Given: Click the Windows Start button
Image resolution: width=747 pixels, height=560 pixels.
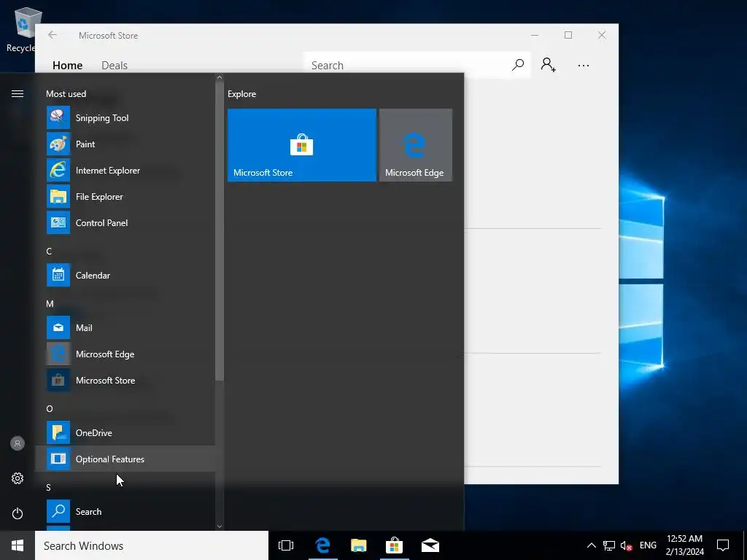Looking at the screenshot, I should pyautogui.click(x=18, y=545).
